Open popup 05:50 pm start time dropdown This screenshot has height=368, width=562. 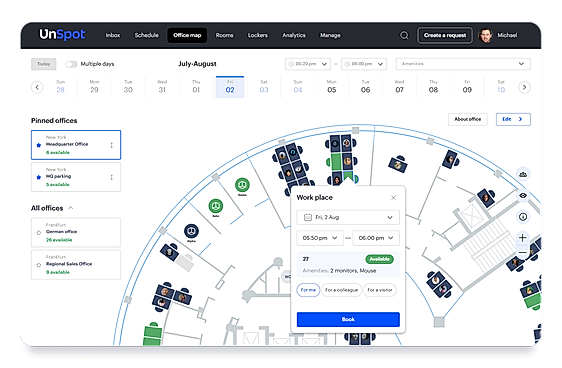pos(320,238)
